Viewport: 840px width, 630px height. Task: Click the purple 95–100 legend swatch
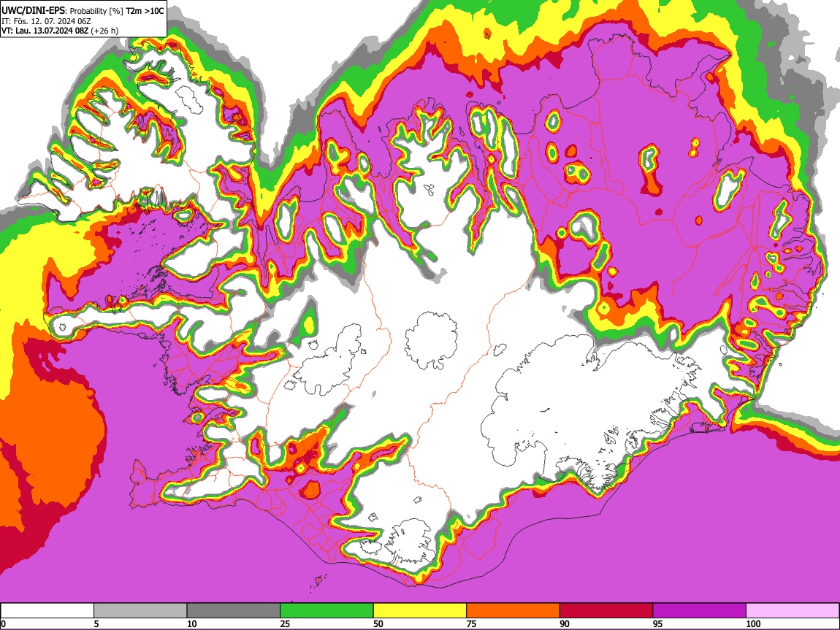[700, 611]
